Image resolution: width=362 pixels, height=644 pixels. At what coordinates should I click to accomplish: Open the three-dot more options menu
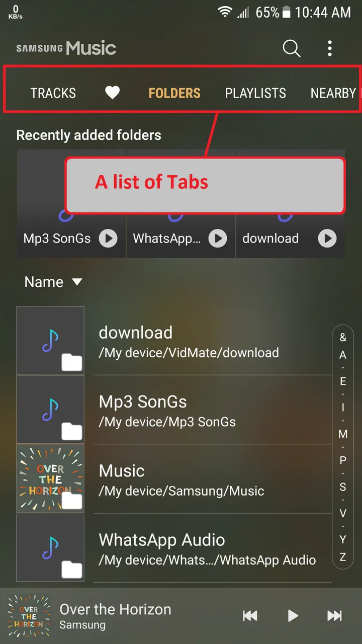tap(330, 48)
